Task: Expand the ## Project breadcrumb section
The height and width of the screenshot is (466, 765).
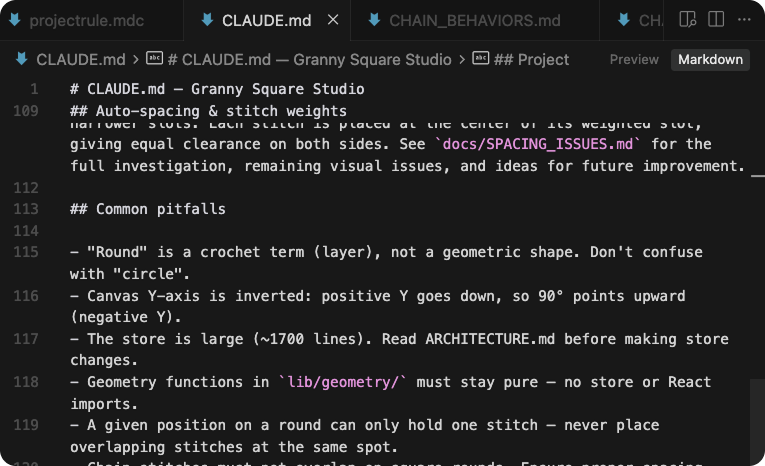Action: pos(532,59)
